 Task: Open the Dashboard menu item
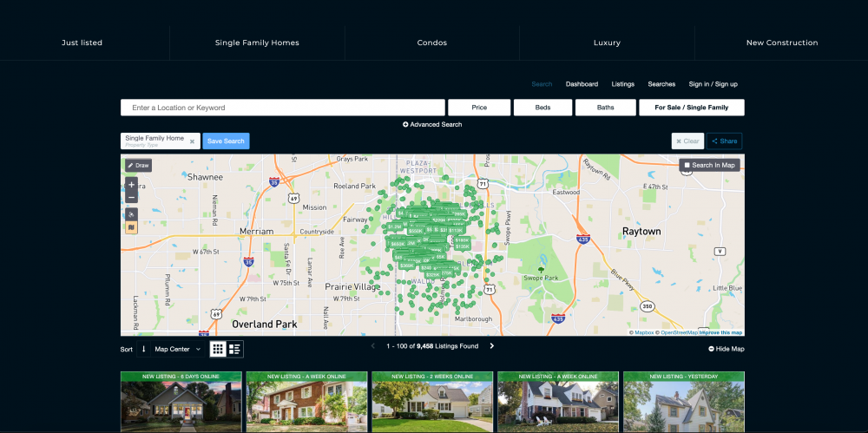click(x=582, y=84)
